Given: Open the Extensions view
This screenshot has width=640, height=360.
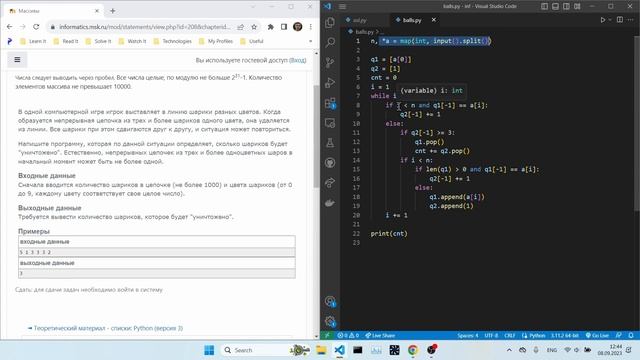Looking at the screenshot, I should pos(330,103).
